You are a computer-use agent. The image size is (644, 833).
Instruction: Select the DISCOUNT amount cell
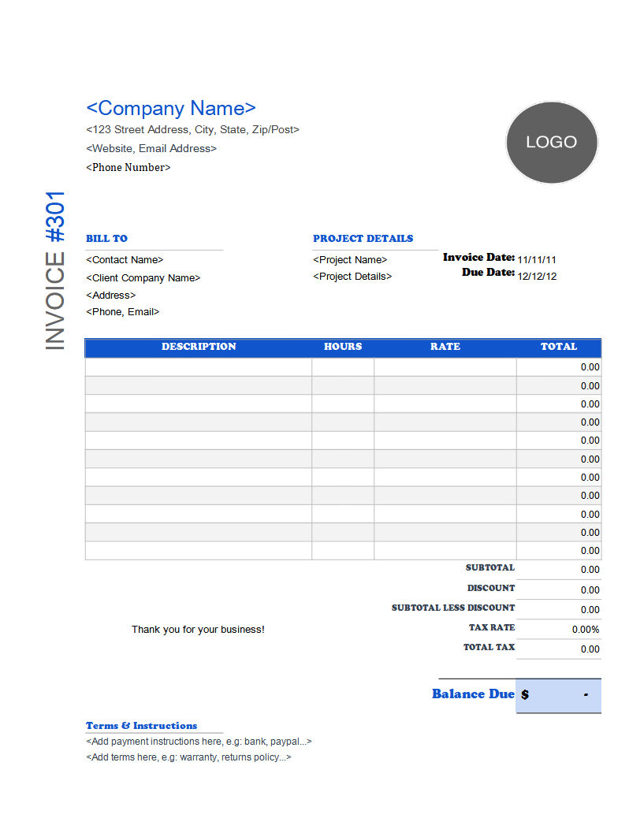[558, 589]
